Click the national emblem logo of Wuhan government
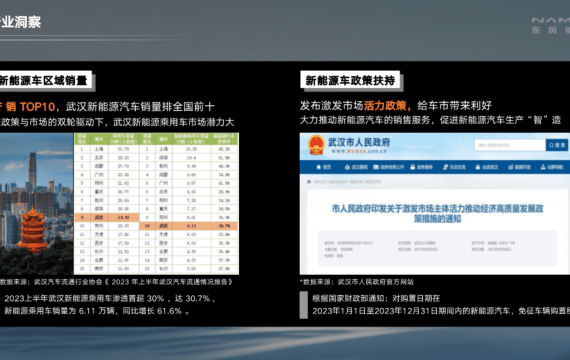The height and width of the screenshot is (360, 570). click(316, 144)
